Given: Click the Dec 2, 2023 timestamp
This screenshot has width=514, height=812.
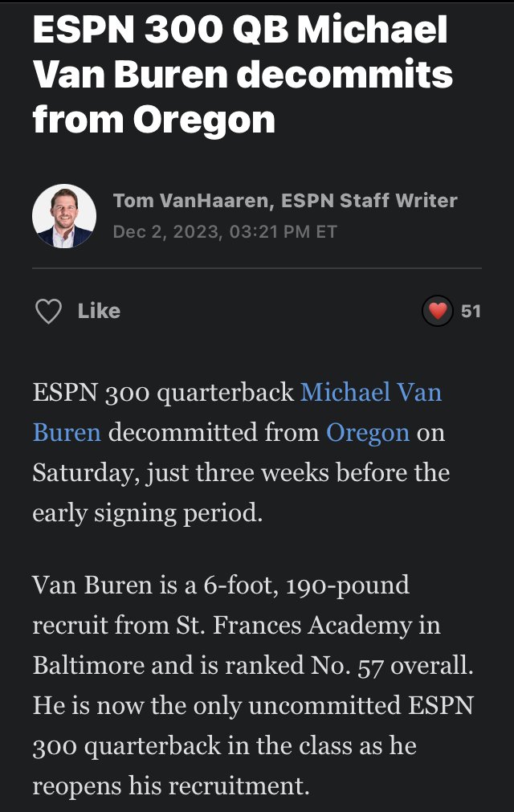Looking at the screenshot, I should (225, 231).
